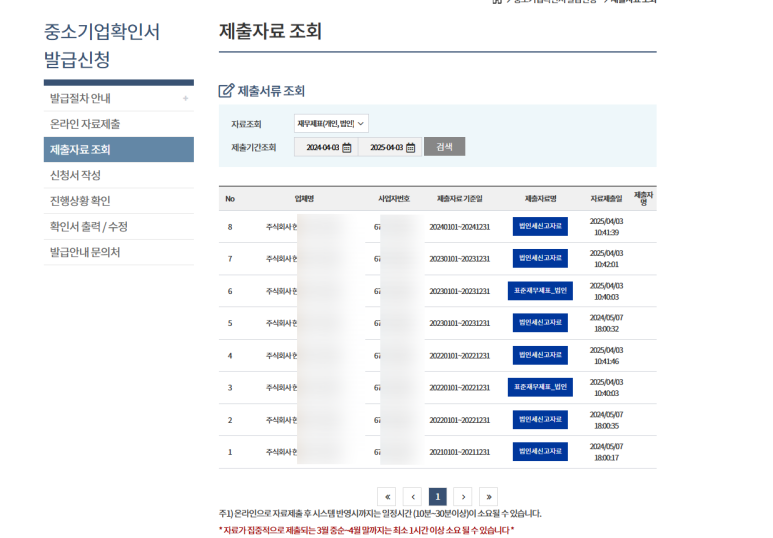
Task: Open 법인세신고자료 button in row 2
Action: [x=540, y=420]
